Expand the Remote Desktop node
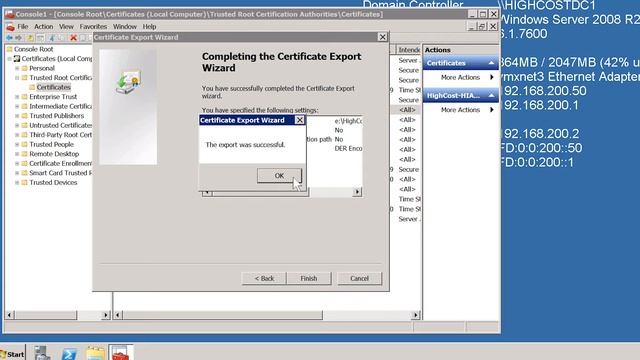 17,154
